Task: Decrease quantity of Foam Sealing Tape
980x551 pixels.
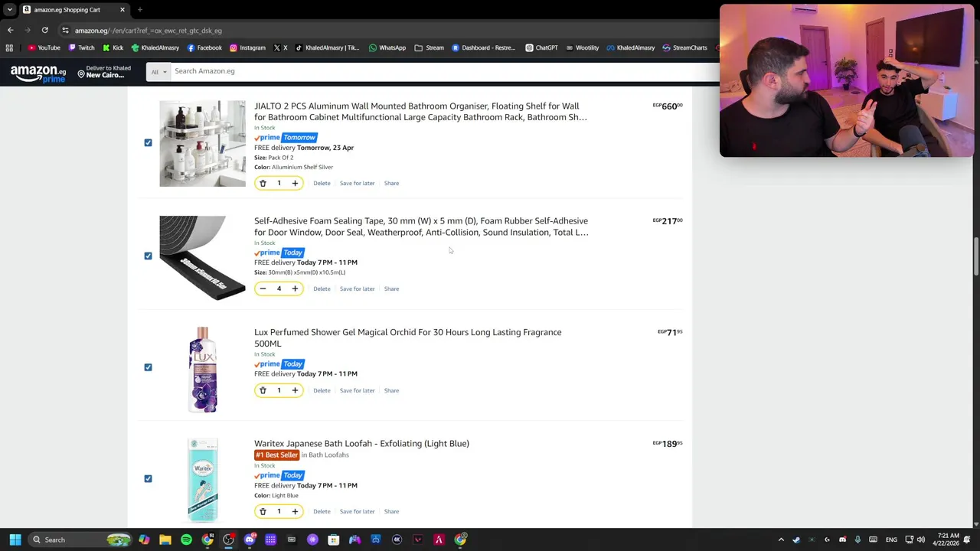Action: pos(263,289)
